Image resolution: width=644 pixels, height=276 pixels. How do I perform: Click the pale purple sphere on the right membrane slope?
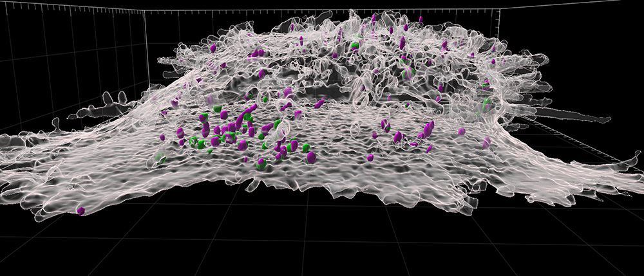tap(487, 142)
